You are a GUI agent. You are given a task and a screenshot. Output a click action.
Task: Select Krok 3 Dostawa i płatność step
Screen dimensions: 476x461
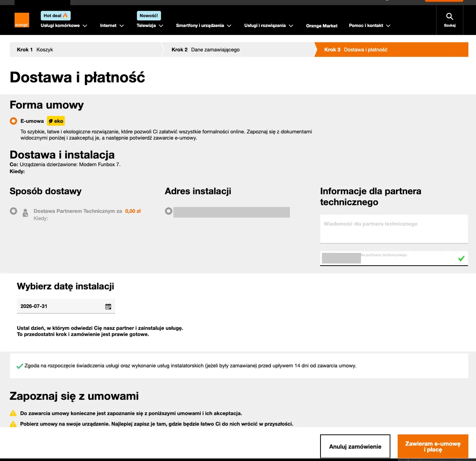(x=392, y=50)
